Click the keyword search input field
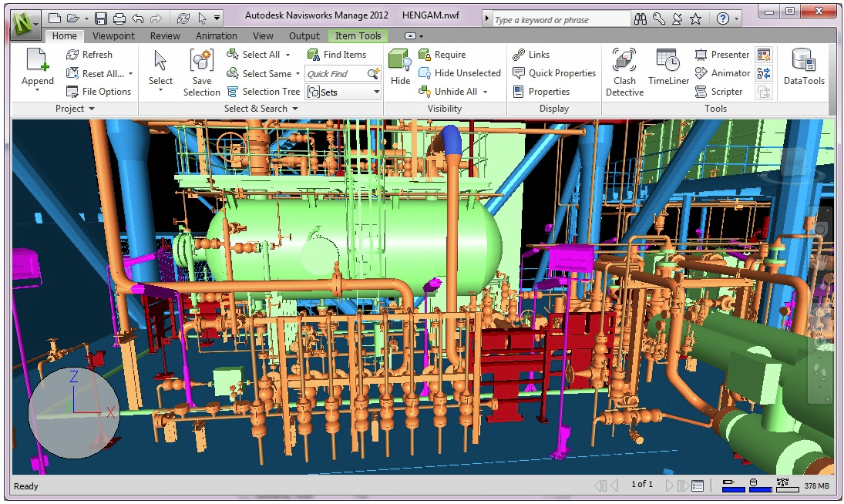This screenshot has height=504, width=844. 560,20
